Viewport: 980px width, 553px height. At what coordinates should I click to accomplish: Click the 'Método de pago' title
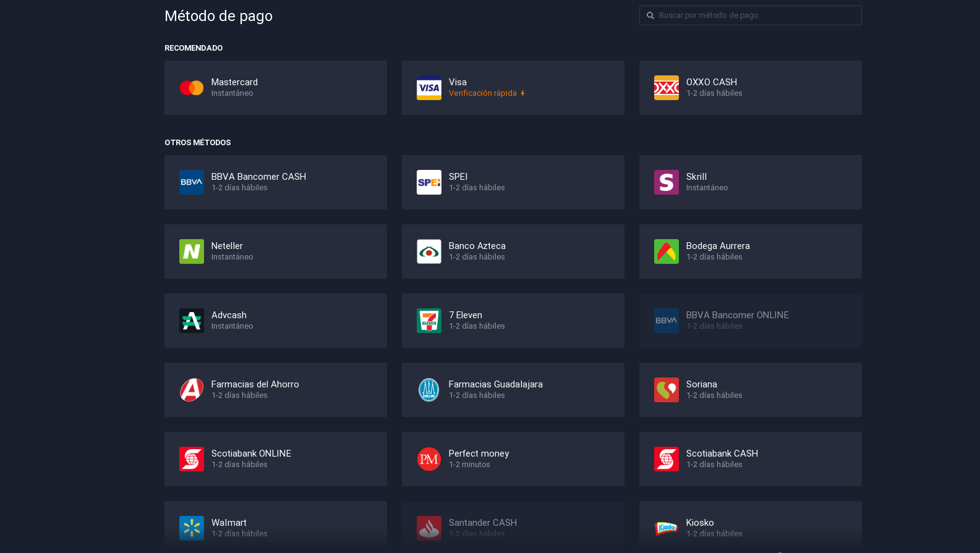point(218,16)
